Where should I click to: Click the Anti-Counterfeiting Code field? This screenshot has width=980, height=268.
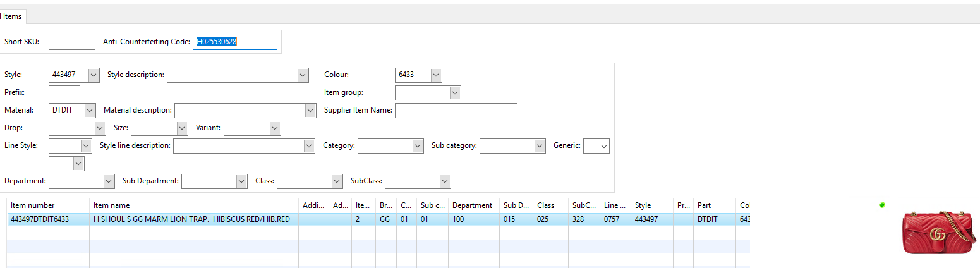click(234, 42)
